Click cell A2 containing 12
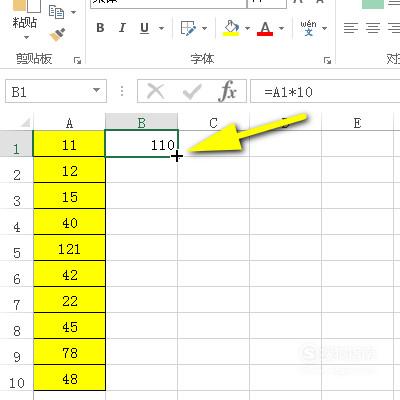The image size is (400, 400). 69,170
